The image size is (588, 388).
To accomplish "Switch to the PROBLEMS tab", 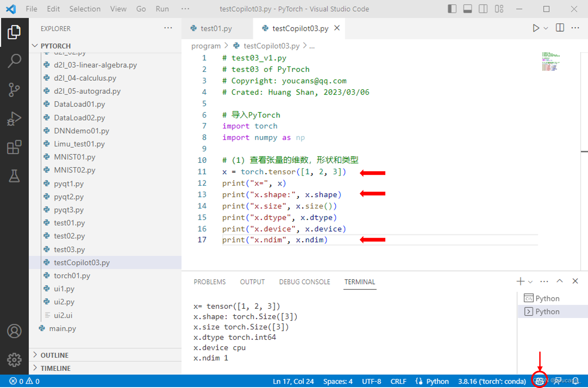I will [210, 282].
